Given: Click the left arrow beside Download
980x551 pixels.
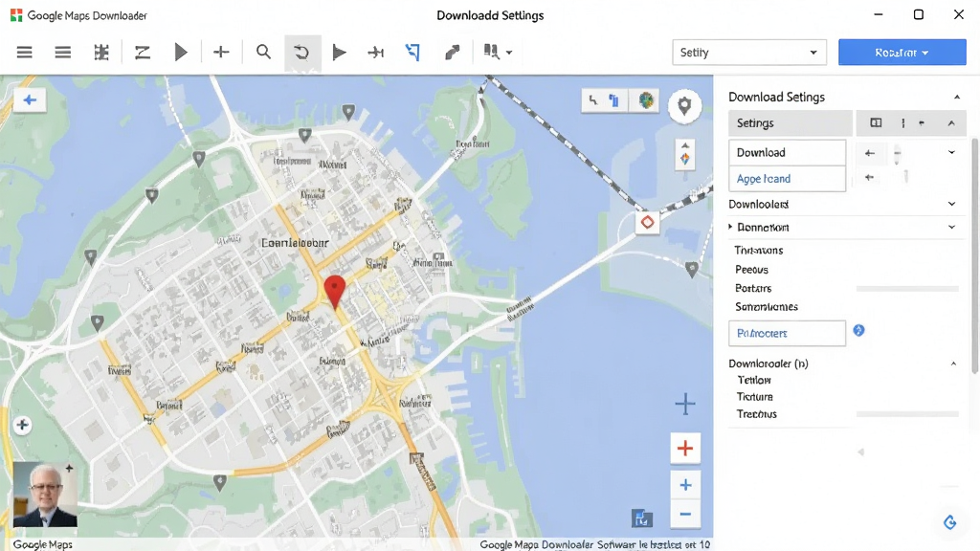Looking at the screenshot, I should point(869,152).
